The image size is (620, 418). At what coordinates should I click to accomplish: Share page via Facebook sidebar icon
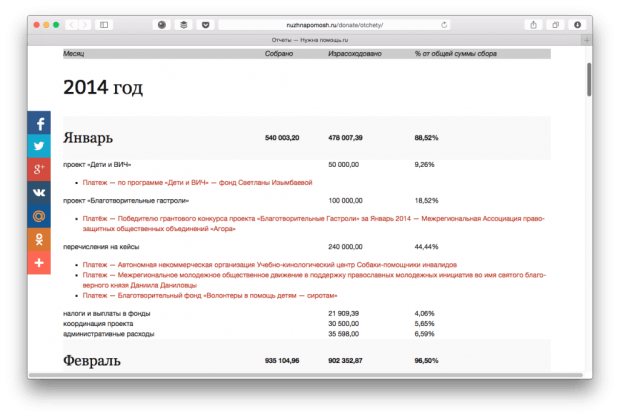tap(40, 124)
